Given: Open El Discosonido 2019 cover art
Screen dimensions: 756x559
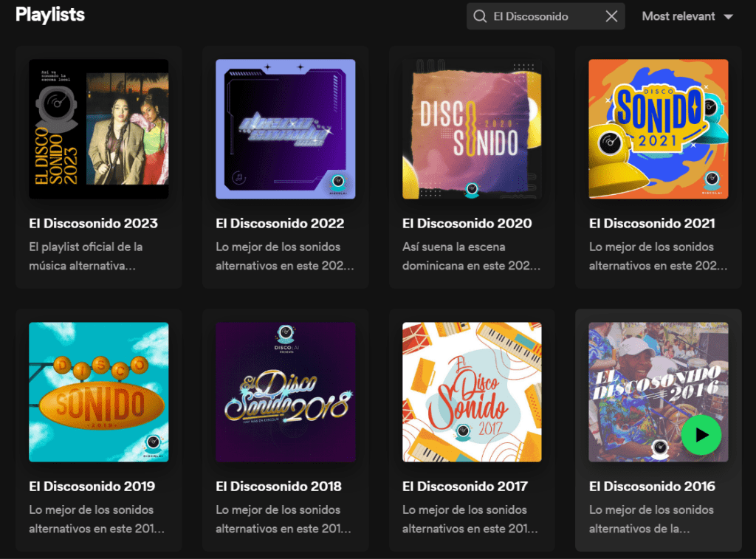Looking at the screenshot, I should [98, 392].
